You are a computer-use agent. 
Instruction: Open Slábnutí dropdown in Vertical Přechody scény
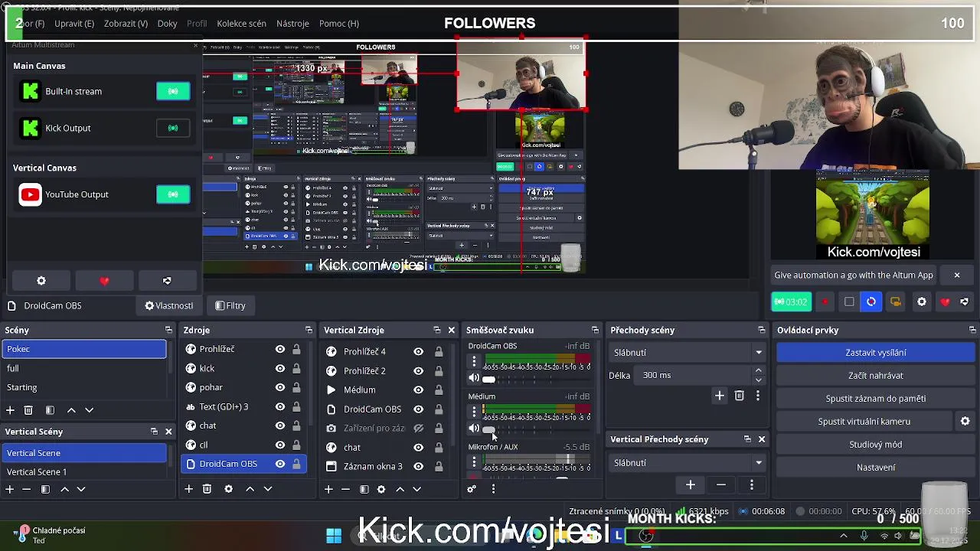click(x=688, y=463)
